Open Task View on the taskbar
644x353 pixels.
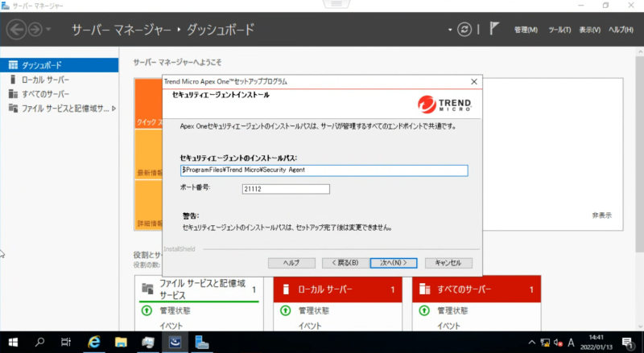66,342
